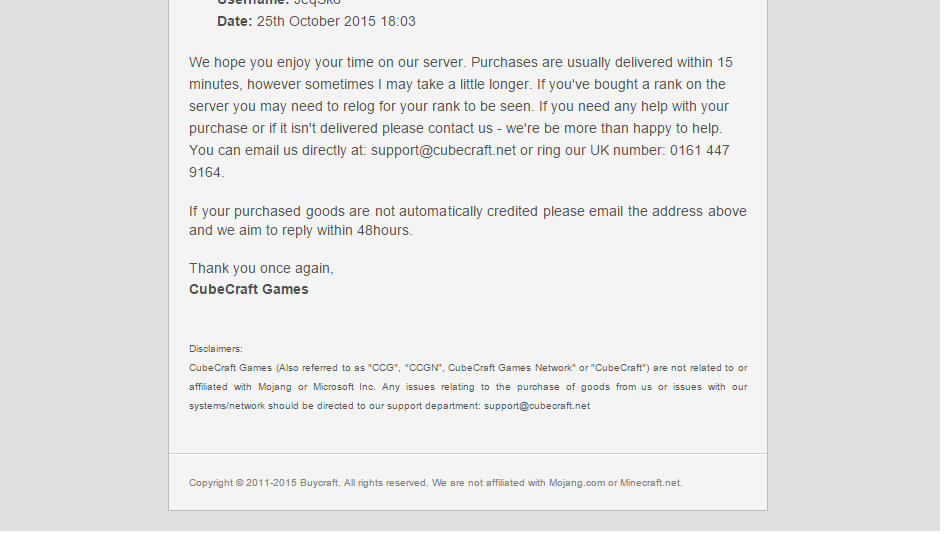Click the Disclaimers: heading

[216, 349]
